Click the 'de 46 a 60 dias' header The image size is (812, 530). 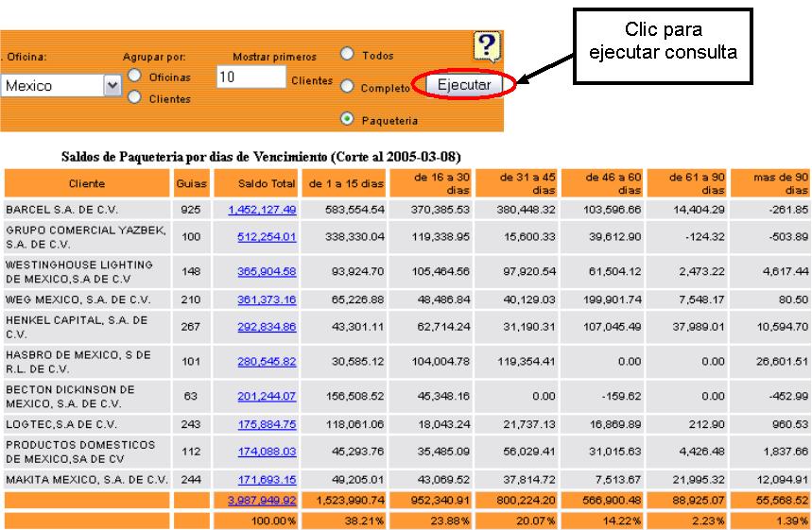[x=602, y=183]
